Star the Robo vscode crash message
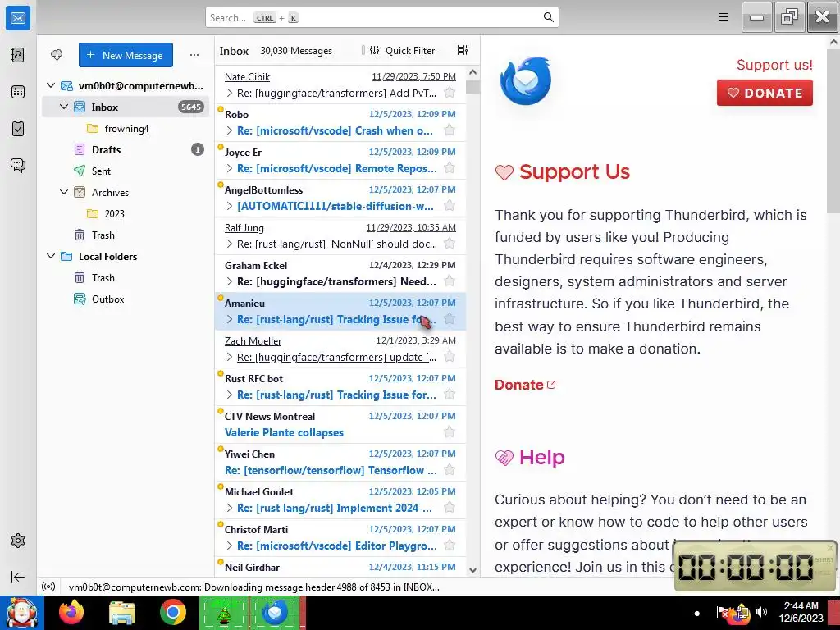840x630 pixels. 450,130
